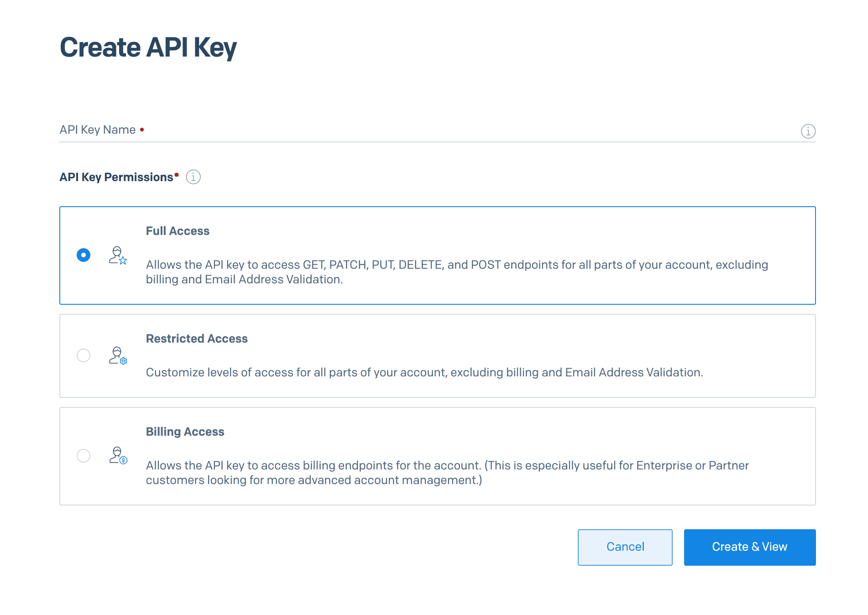Click the Billing Access user dollar icon
868x615 pixels.
pos(118,455)
